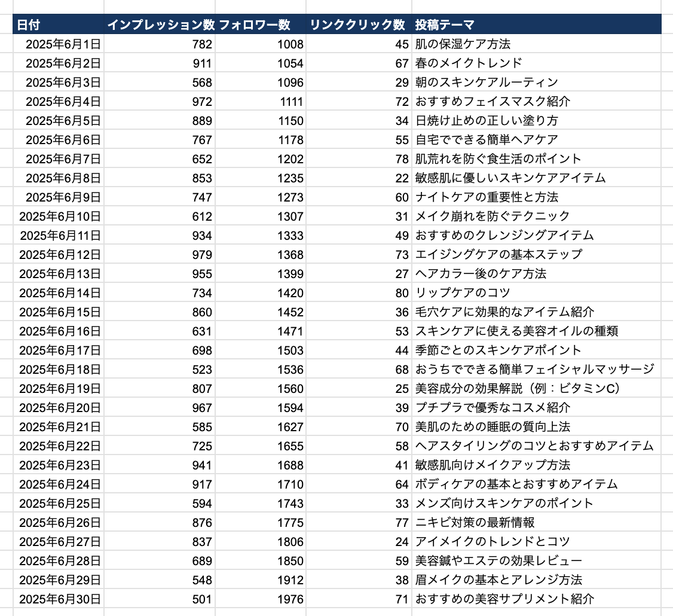
Task: Select the date cell 2025年6月1日
Action: [59, 44]
